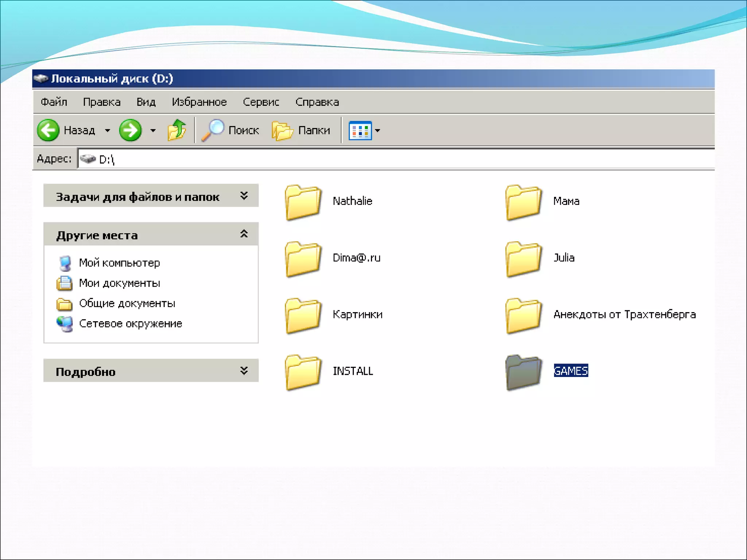Expand the Подробно details panel
The width and height of the screenshot is (747, 560).
[244, 371]
